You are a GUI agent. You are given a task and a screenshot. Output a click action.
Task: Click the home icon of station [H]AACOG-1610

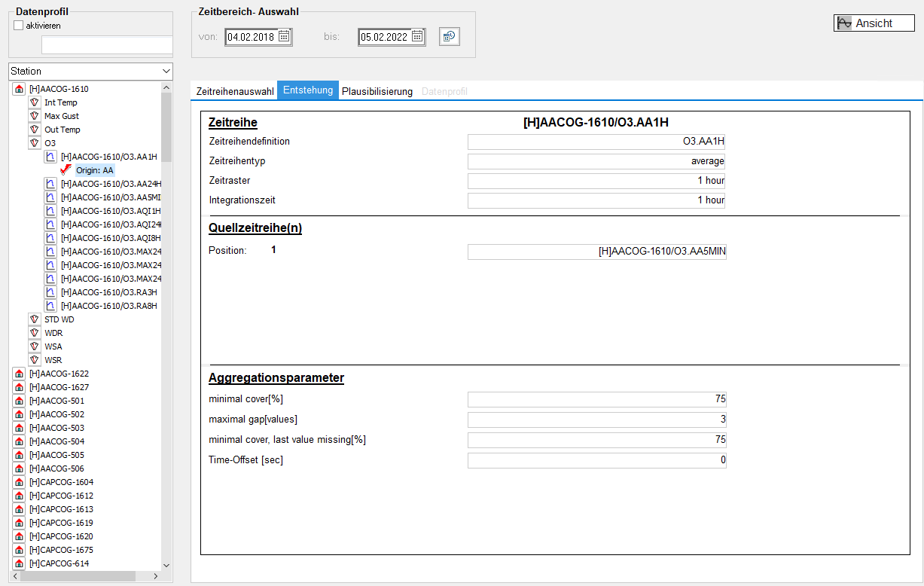tap(20, 89)
